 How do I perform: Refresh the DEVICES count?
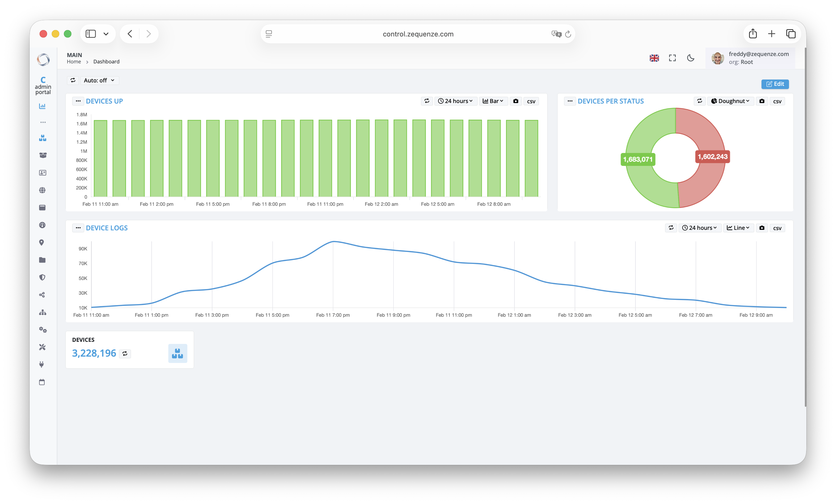(x=124, y=353)
